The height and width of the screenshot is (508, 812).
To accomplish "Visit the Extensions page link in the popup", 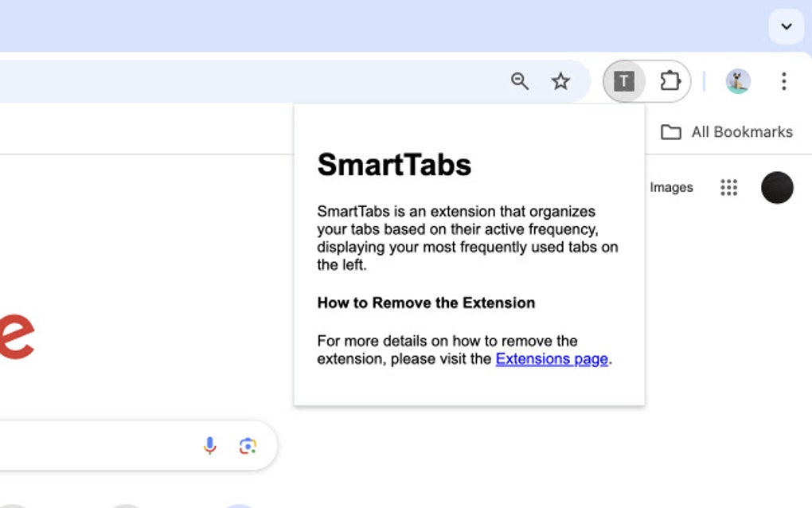I will 552,359.
